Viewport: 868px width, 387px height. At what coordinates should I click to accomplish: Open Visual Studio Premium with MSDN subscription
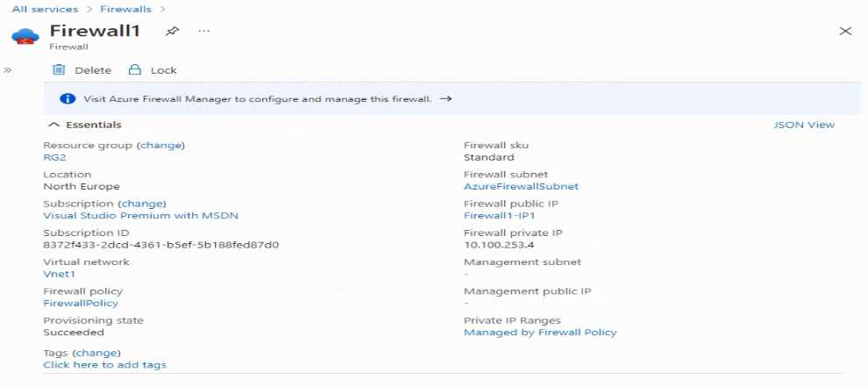pos(140,216)
